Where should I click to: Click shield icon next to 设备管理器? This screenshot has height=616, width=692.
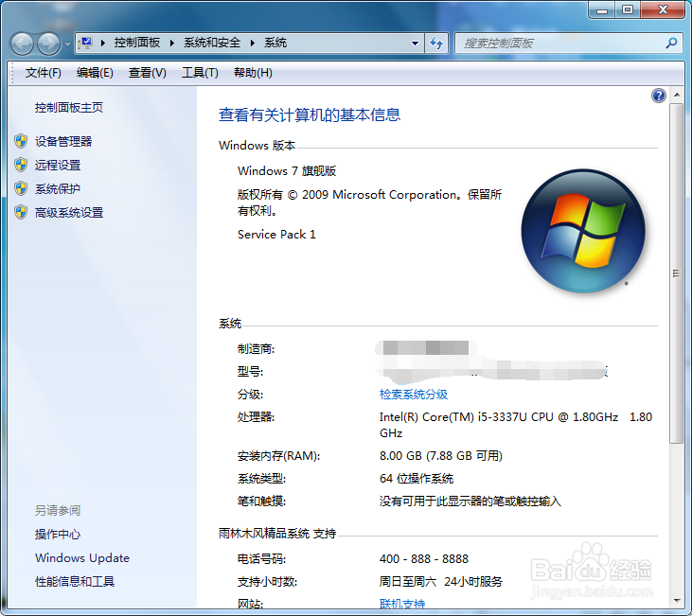pos(21,141)
